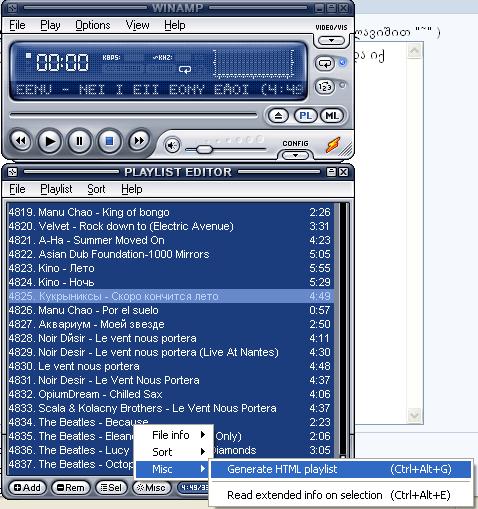Select track 4822 Asian Dub Foundation-1000 Mirrors
This screenshot has height=509, width=478.
tap(170, 254)
